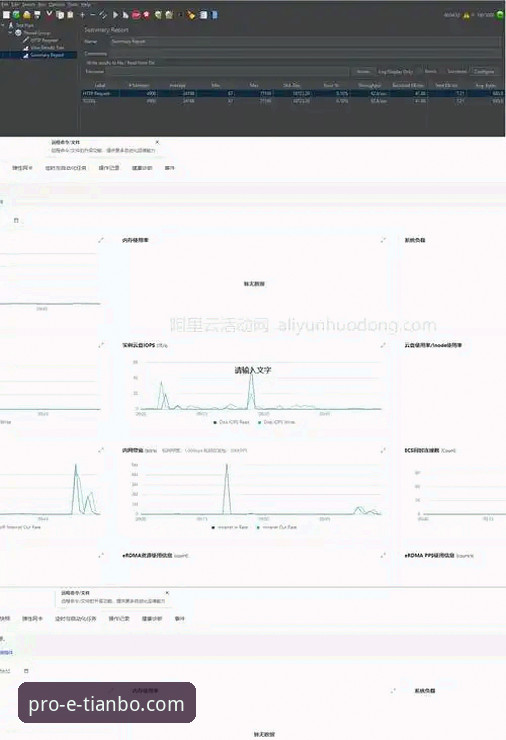The height and width of the screenshot is (740, 506).
Task: Click the Filename input field
Action: (x=228, y=71)
